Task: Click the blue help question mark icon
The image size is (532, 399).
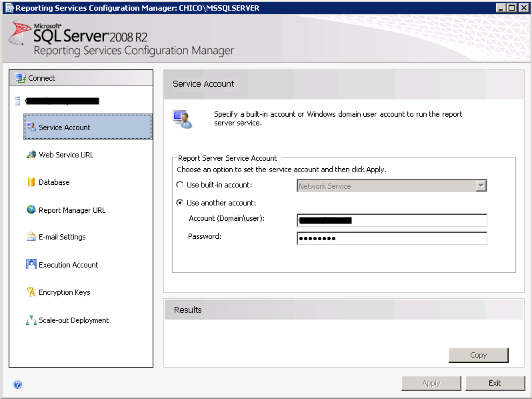Action: tap(17, 384)
